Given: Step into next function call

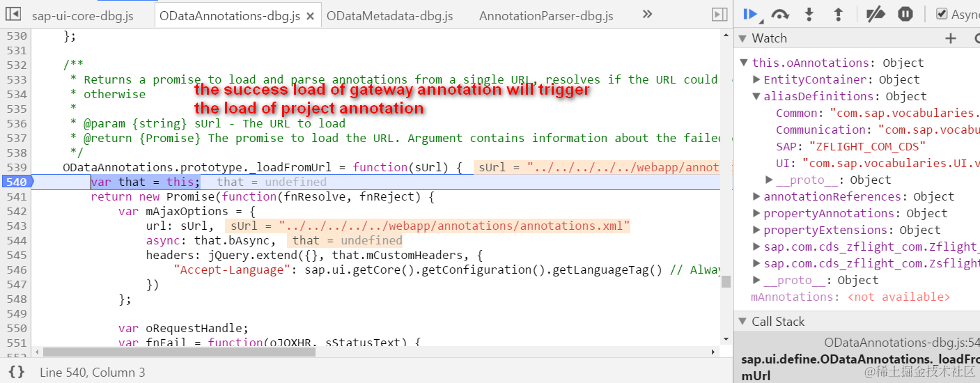Looking at the screenshot, I should pos(809,14).
